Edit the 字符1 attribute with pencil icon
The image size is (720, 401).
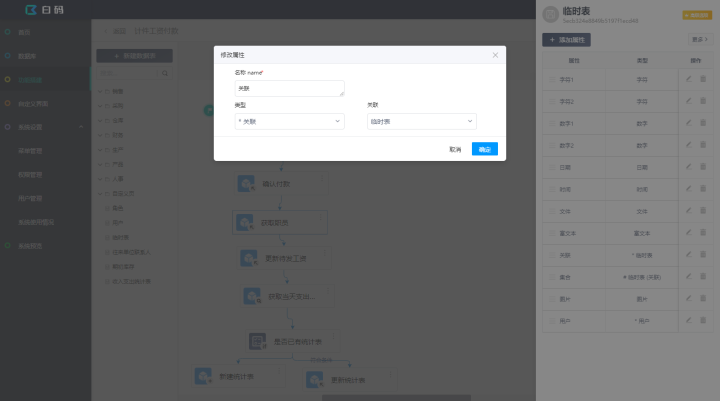point(689,79)
